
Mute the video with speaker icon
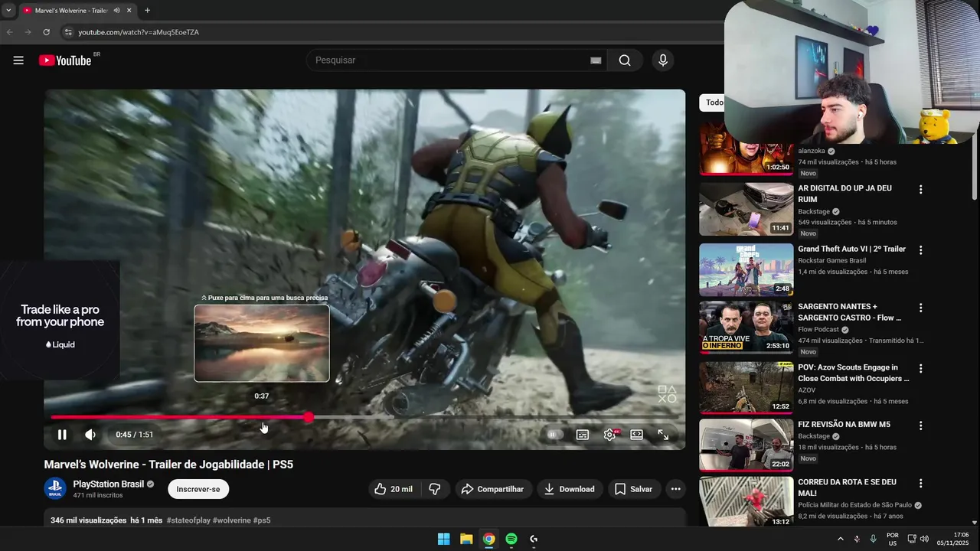90,435
